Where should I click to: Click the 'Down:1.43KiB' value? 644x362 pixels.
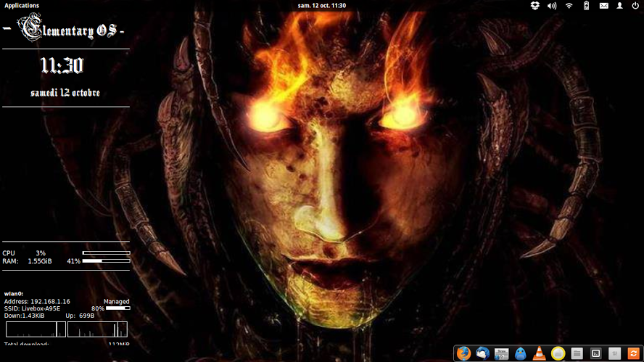click(24, 316)
